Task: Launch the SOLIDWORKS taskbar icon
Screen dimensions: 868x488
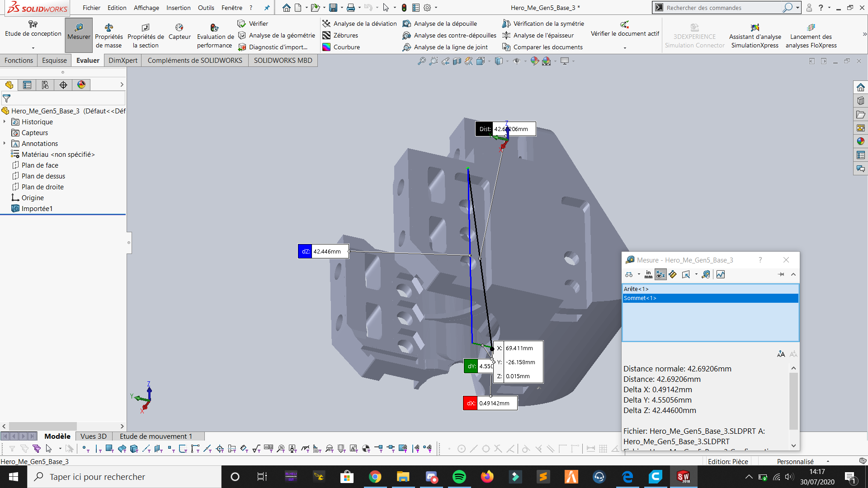Action: (683, 477)
